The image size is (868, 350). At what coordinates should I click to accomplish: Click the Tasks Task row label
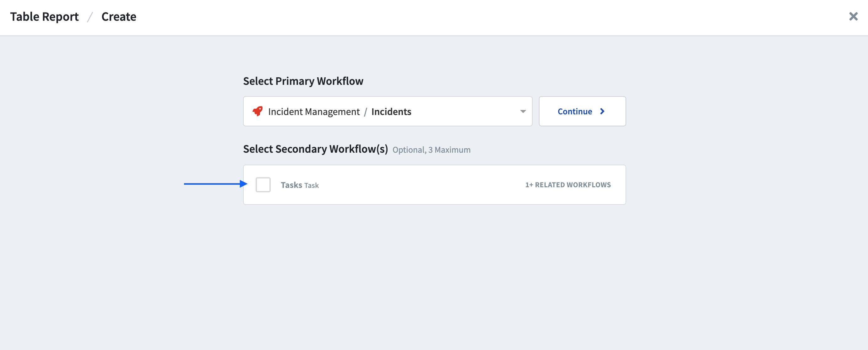300,185
